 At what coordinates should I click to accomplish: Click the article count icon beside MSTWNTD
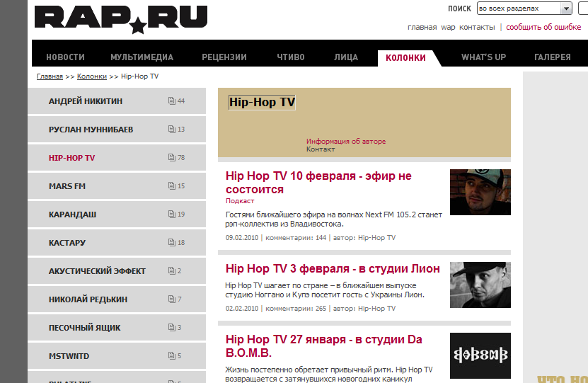172,355
